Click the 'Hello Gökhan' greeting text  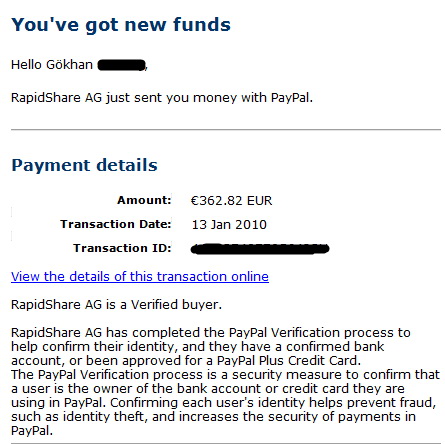coord(52,65)
